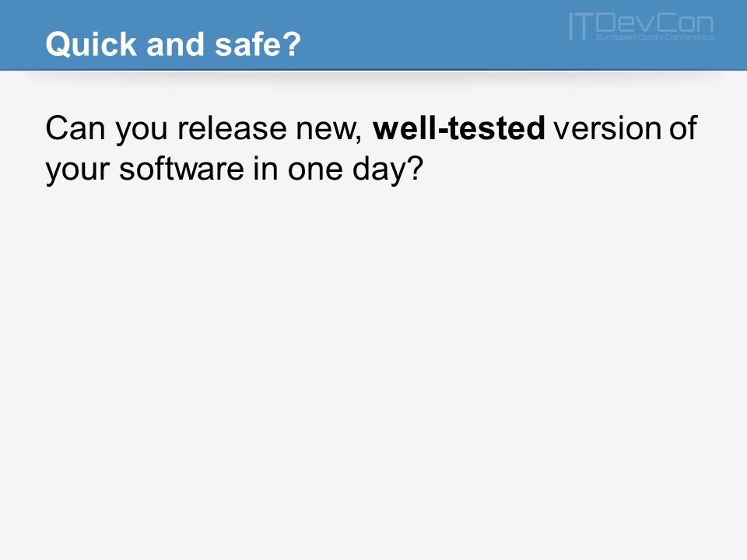The width and height of the screenshot is (747, 560).
Task: Click the word 'Can' starting the question
Action: [75, 128]
